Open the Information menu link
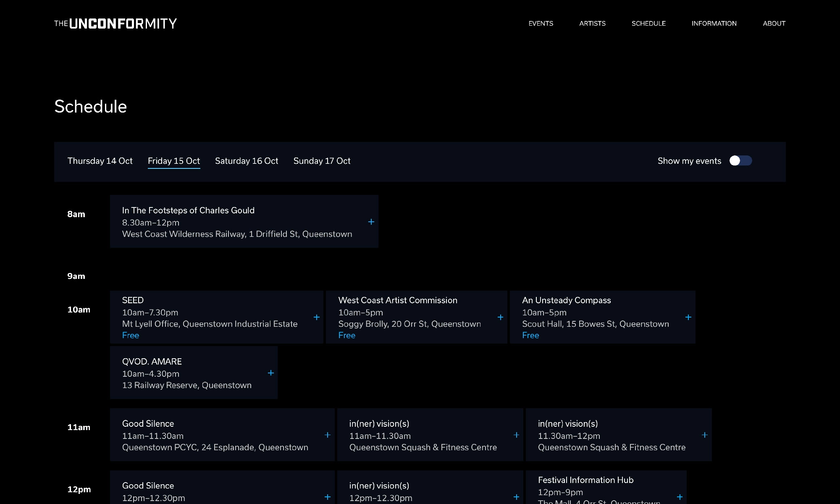Viewport: 840px width, 504px height. (x=714, y=24)
